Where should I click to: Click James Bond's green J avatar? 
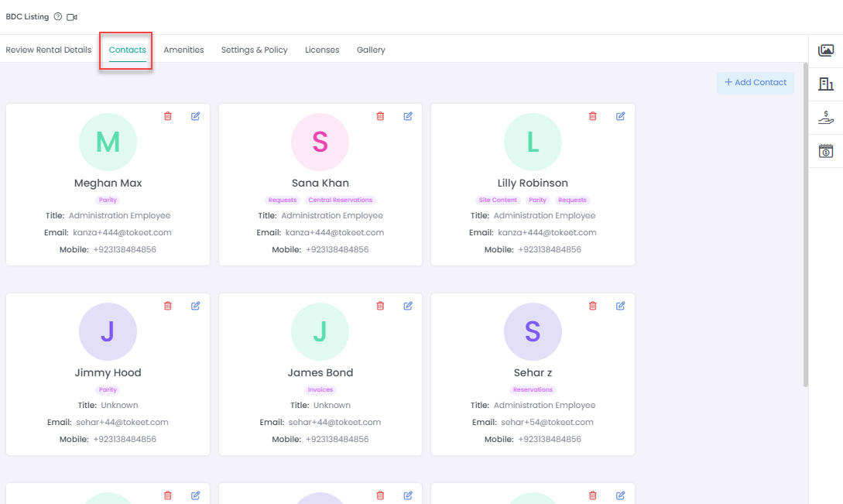tap(320, 332)
